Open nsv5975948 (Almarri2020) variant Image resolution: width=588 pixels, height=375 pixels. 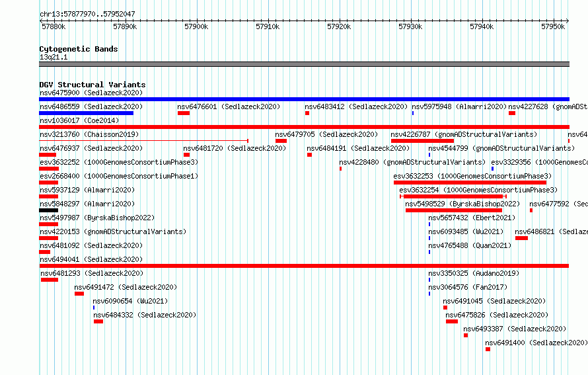[459, 106]
